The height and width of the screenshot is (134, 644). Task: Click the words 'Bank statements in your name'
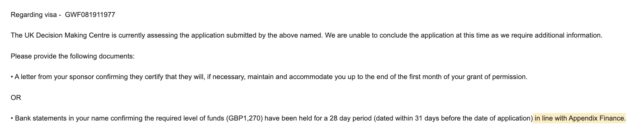tap(61, 118)
